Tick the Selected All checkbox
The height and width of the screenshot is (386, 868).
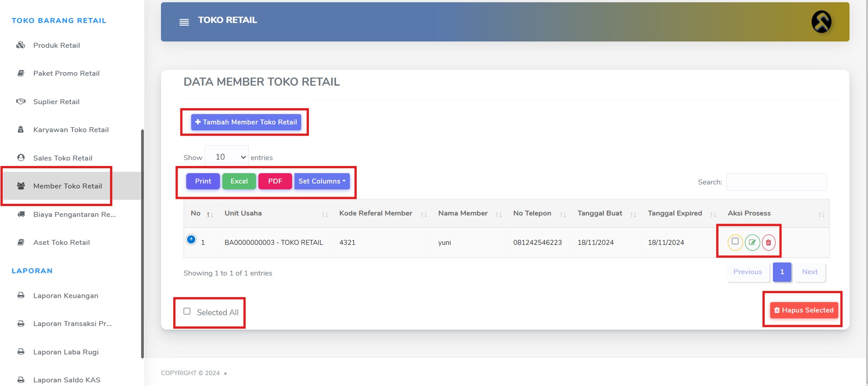[187, 311]
